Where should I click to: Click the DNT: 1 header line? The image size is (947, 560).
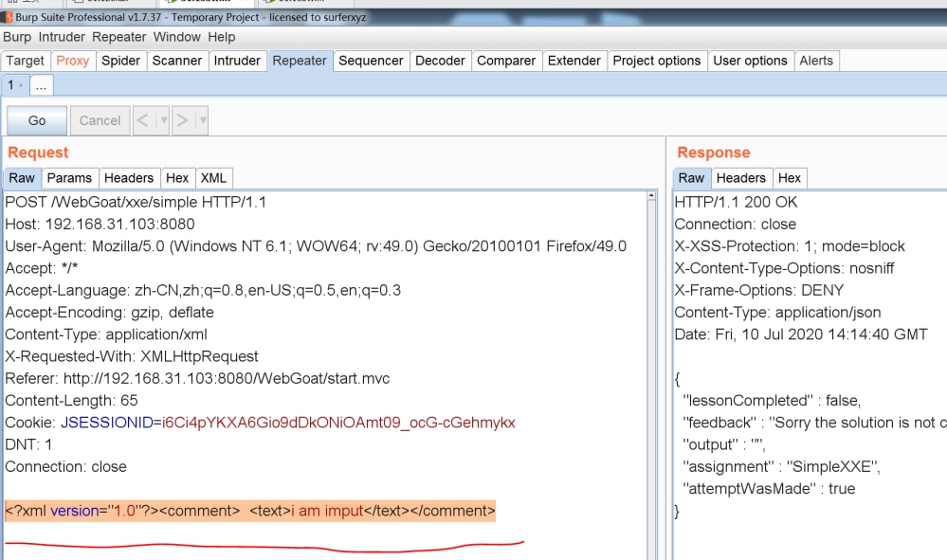pos(28,444)
